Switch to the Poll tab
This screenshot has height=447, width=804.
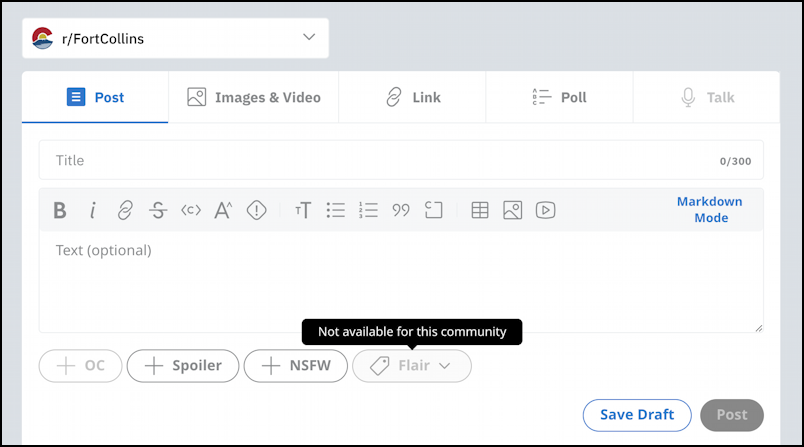coord(559,97)
